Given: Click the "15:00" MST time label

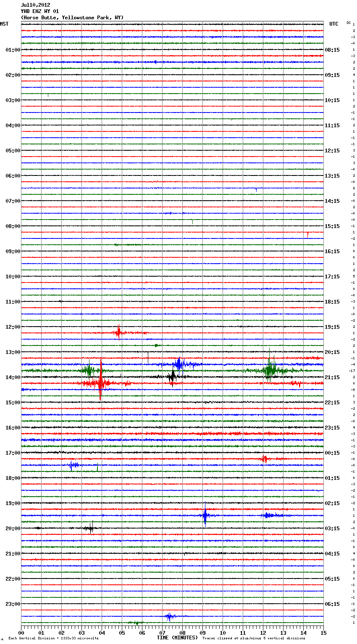Looking at the screenshot, I should [13, 403].
